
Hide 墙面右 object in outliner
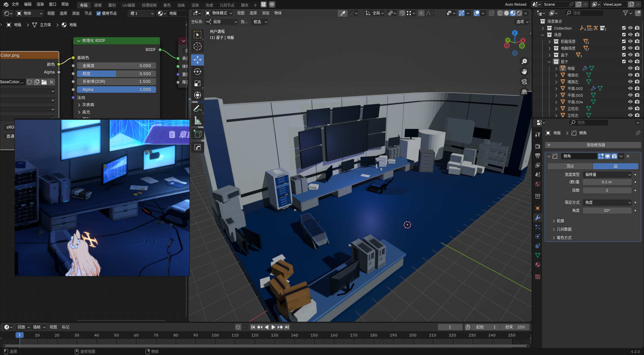pyautogui.click(x=630, y=75)
